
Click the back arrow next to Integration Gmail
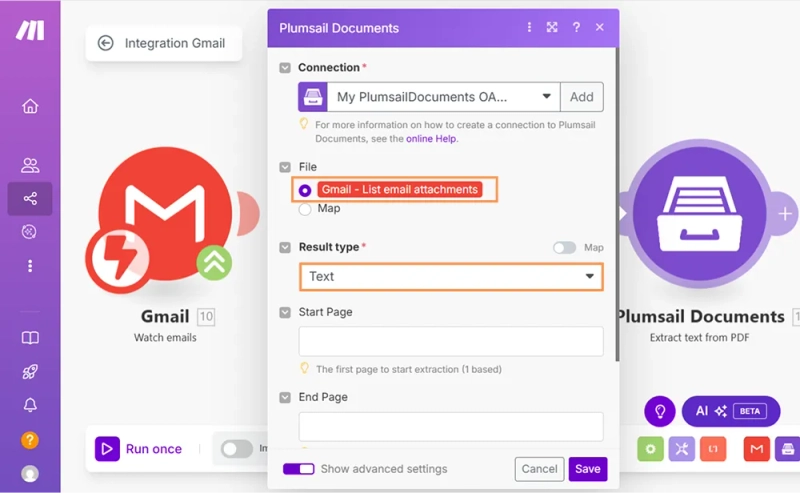(106, 43)
